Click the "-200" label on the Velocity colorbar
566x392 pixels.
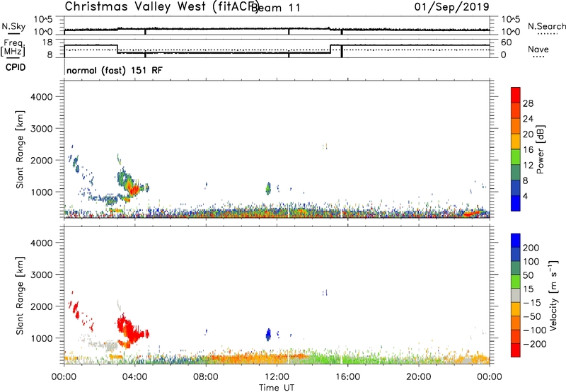(534, 344)
